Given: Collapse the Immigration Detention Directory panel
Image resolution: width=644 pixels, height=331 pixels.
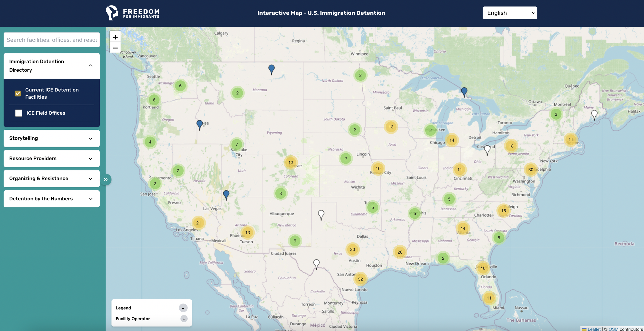Looking at the screenshot, I should [90, 66].
